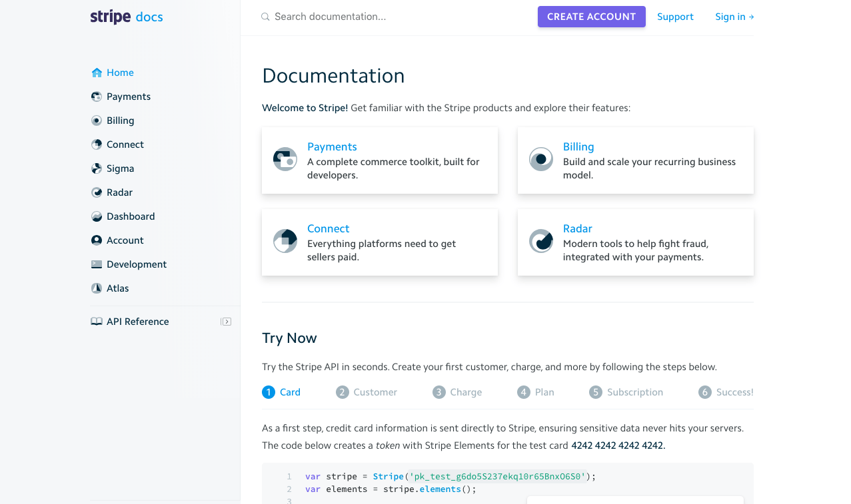Viewport: 851px width, 504px height.
Task: Click the Sigma icon in sidebar
Action: pos(97,168)
